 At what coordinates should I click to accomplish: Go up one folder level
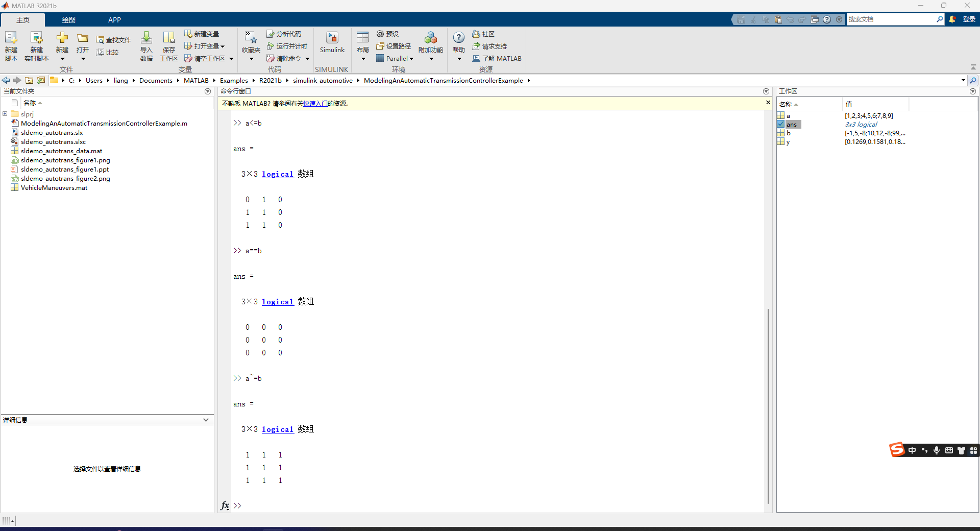(29, 80)
